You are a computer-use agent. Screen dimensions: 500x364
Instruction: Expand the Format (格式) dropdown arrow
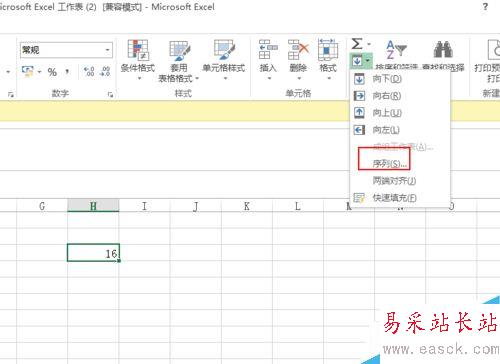(329, 79)
